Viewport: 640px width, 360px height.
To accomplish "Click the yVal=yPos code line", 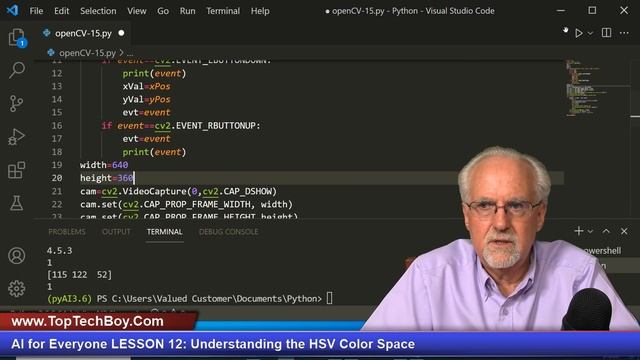I will click(x=147, y=100).
